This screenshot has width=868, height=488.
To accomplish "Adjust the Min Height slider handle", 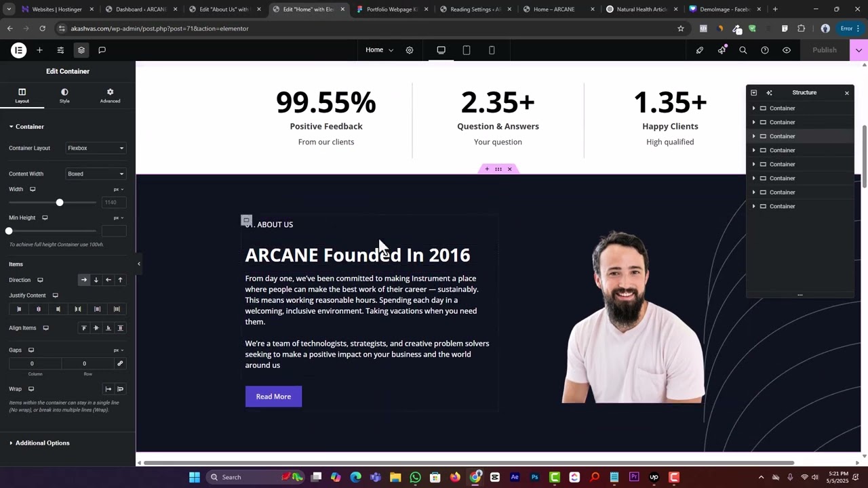I will [9, 231].
